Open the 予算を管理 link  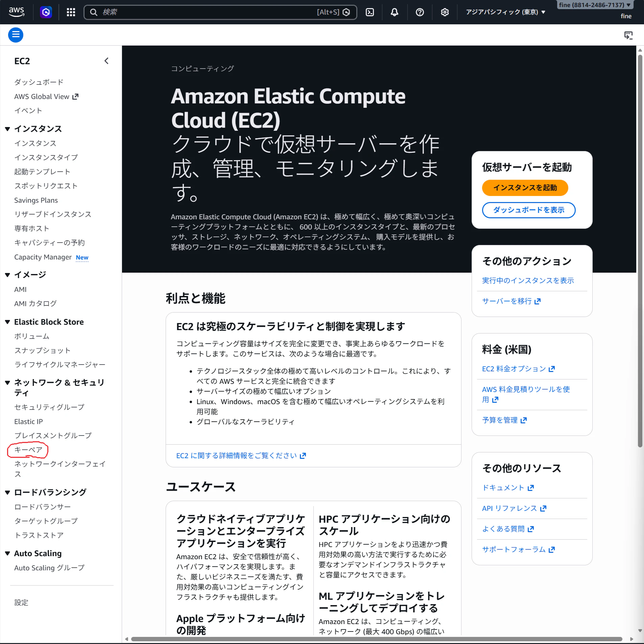pyautogui.click(x=504, y=420)
